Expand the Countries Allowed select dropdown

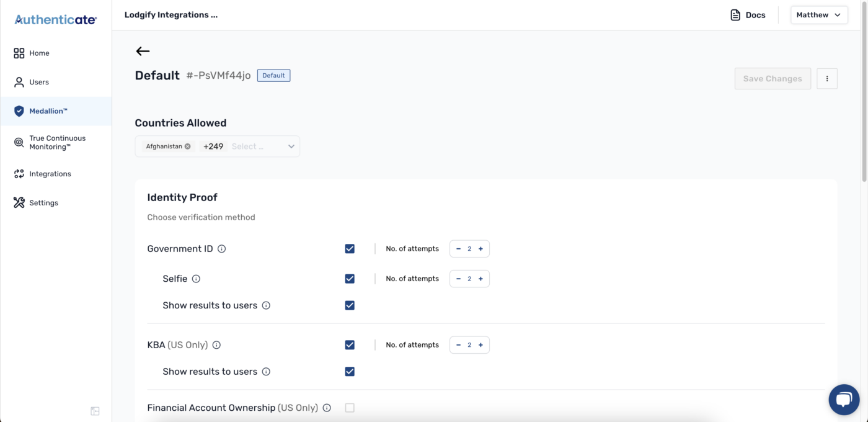click(291, 146)
